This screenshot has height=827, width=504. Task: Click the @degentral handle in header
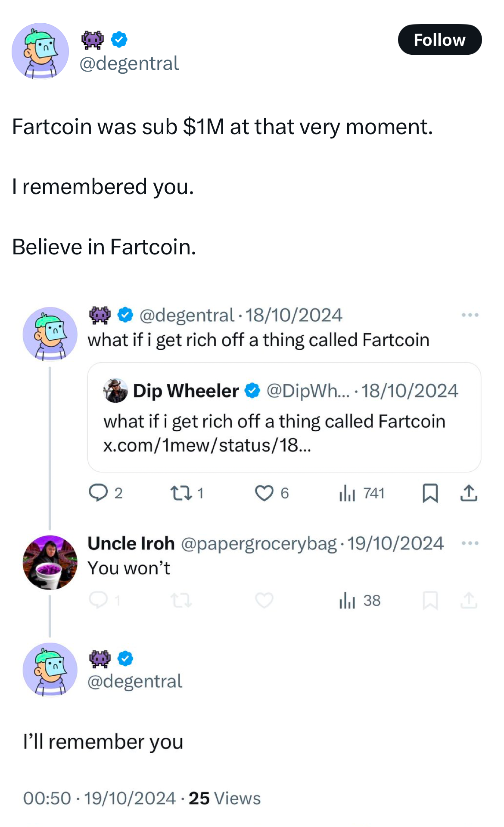coord(129,63)
